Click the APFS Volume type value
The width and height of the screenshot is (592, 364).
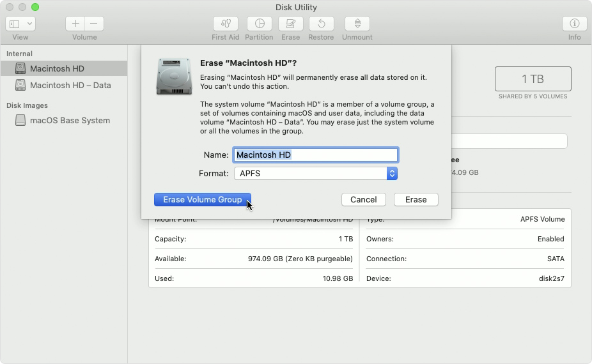[x=543, y=219]
